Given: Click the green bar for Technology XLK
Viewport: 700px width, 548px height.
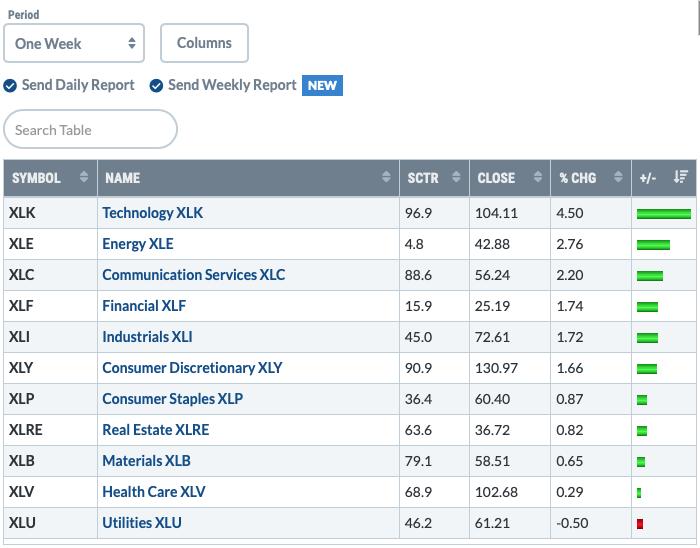Looking at the screenshot, I should (x=664, y=214).
